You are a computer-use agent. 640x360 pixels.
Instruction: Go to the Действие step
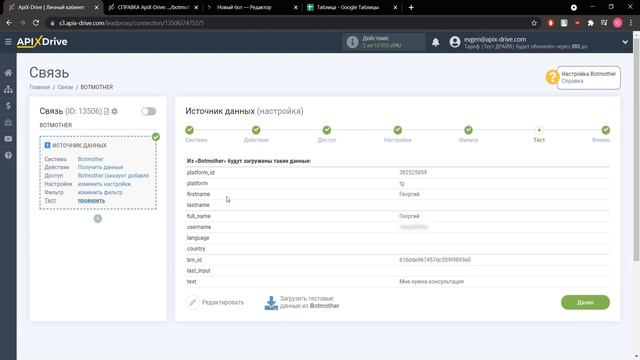pyautogui.click(x=256, y=130)
